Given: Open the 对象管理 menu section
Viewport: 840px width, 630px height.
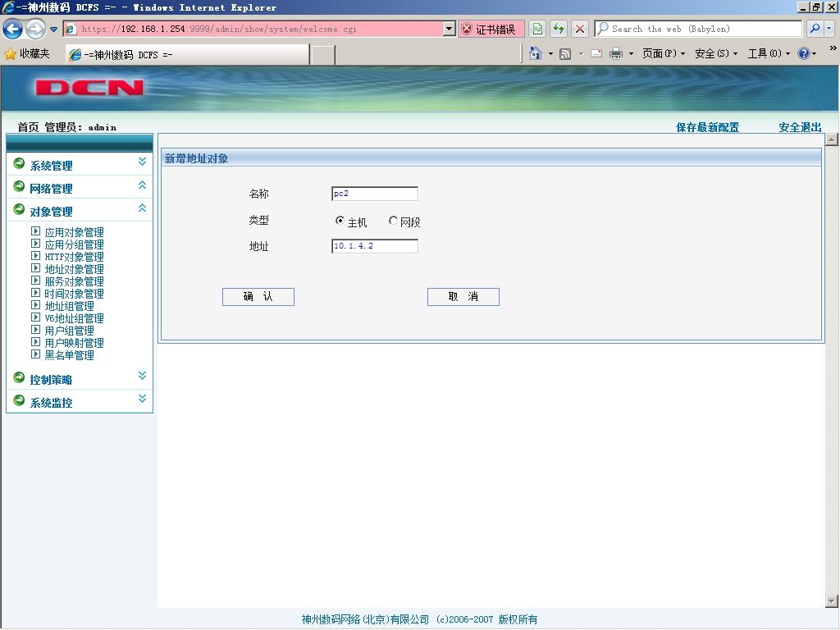Looking at the screenshot, I should pos(52,212).
